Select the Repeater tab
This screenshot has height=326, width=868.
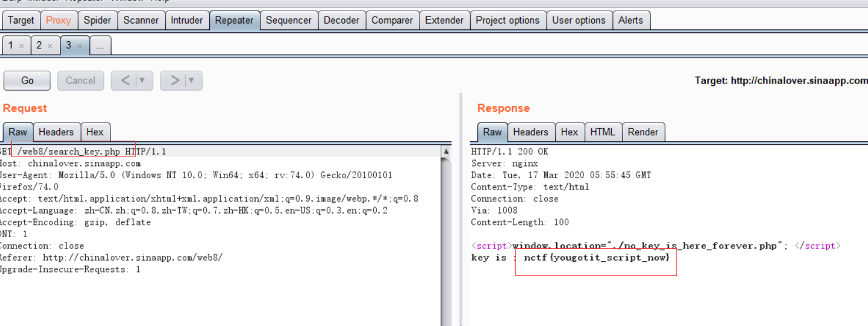[x=234, y=20]
